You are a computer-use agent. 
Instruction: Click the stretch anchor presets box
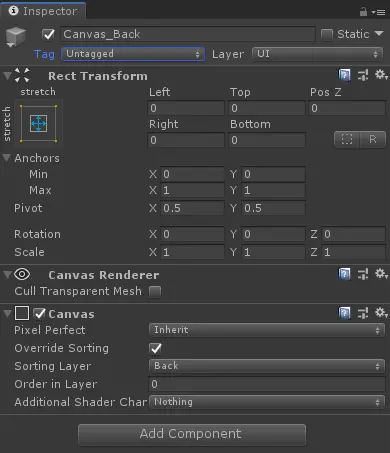coord(38,124)
